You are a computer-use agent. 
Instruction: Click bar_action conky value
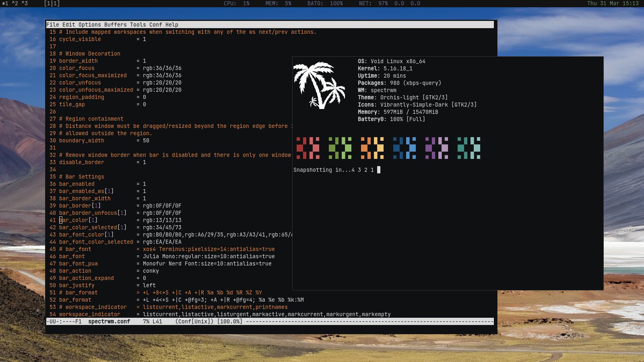(151, 271)
